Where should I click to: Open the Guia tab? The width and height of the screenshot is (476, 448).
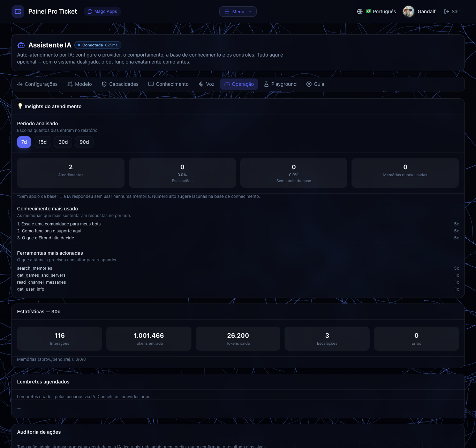click(315, 84)
